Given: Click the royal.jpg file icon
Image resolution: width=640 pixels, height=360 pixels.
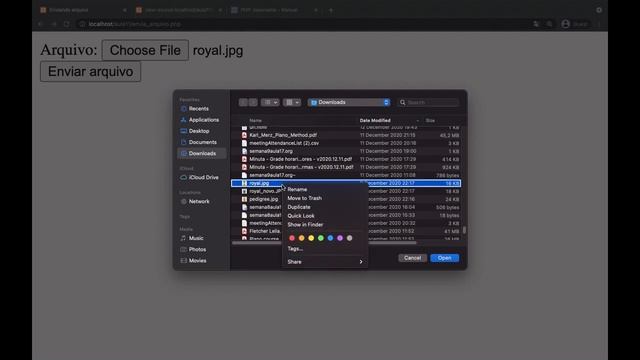Looking at the screenshot, I should point(244,183).
